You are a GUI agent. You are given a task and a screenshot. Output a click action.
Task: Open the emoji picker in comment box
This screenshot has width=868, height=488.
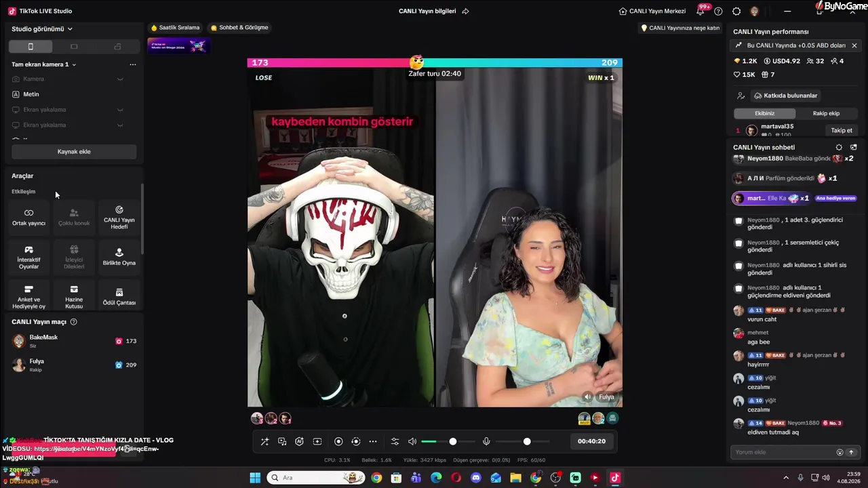click(x=840, y=452)
